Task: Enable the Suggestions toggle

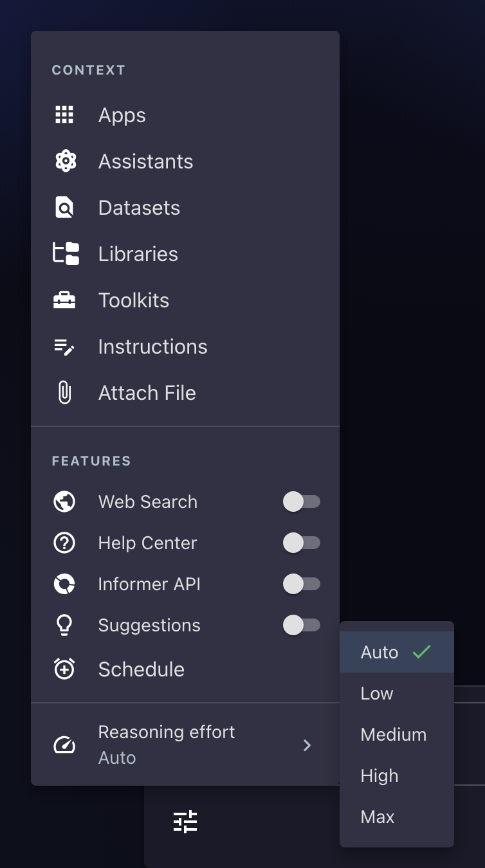Action: [302, 625]
